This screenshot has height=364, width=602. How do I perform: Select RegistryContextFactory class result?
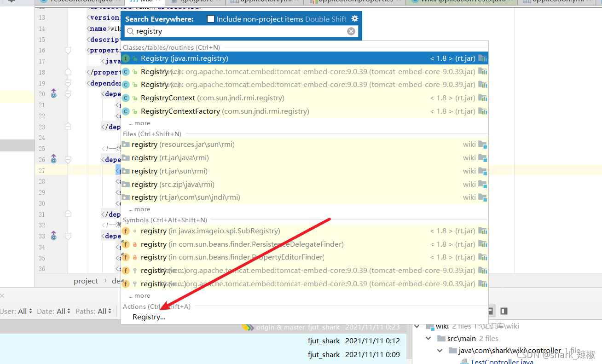coord(304,111)
